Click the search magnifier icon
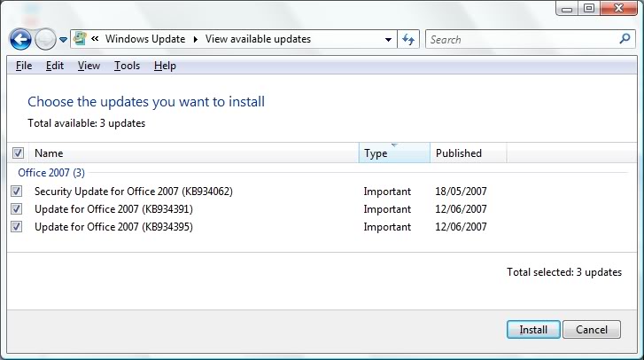Viewport: 644px width, 360px height. [625, 39]
